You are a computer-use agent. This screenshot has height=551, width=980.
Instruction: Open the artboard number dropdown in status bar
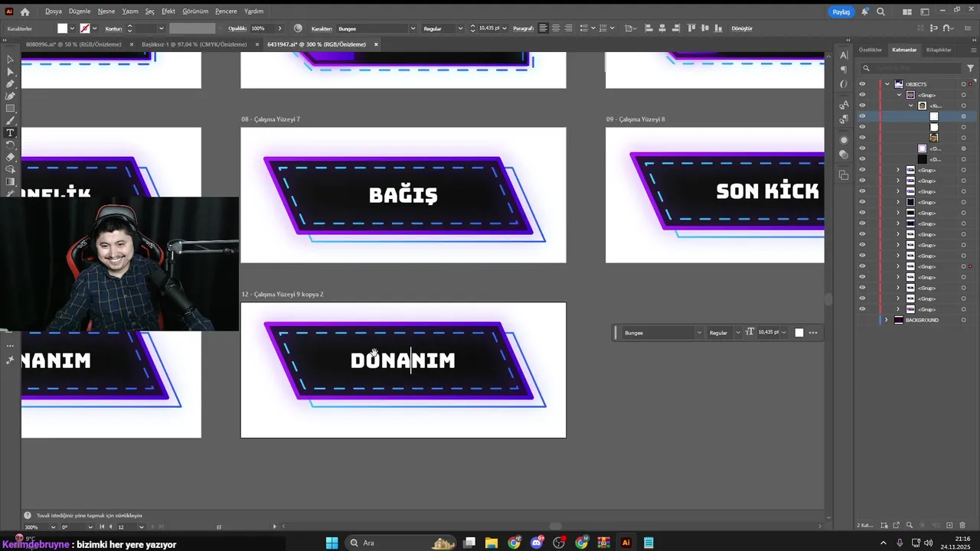[x=141, y=527]
